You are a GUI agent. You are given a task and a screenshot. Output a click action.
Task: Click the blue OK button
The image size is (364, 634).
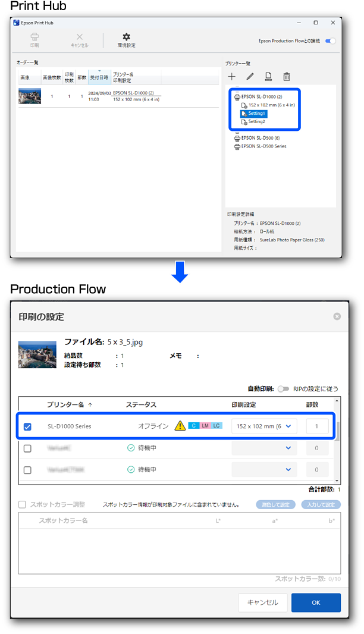point(316,602)
